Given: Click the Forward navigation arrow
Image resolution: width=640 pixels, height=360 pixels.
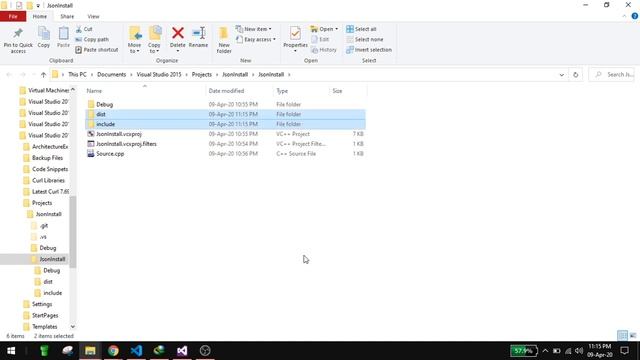Looking at the screenshot, I should pos(23,75).
